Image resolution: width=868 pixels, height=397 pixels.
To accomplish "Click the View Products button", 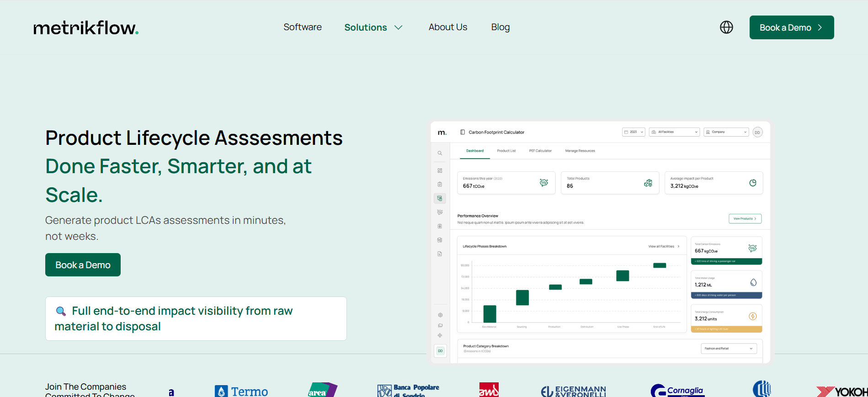I will pos(745,219).
